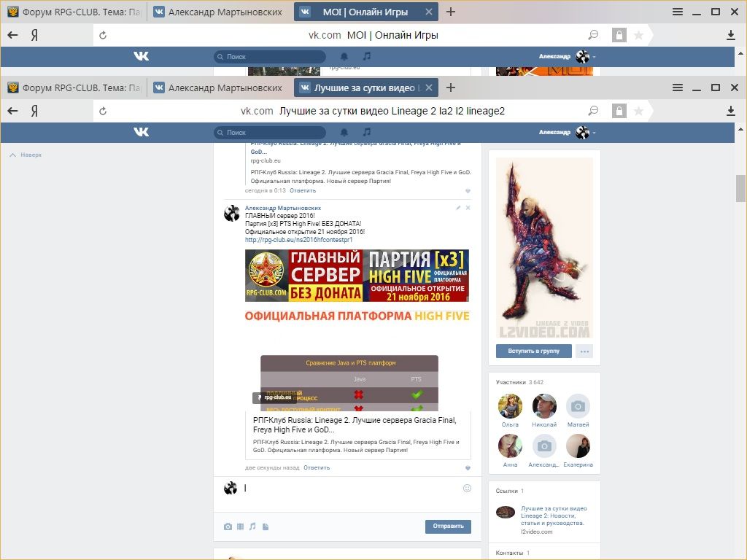This screenshot has height=560, width=747.
Task: Select Лучшие за сутки видео tab
Action: [365, 87]
